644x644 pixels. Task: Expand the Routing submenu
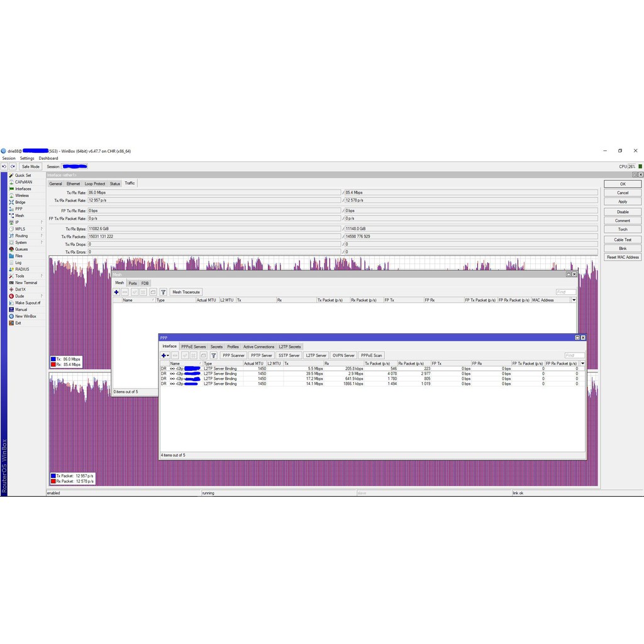(42, 236)
